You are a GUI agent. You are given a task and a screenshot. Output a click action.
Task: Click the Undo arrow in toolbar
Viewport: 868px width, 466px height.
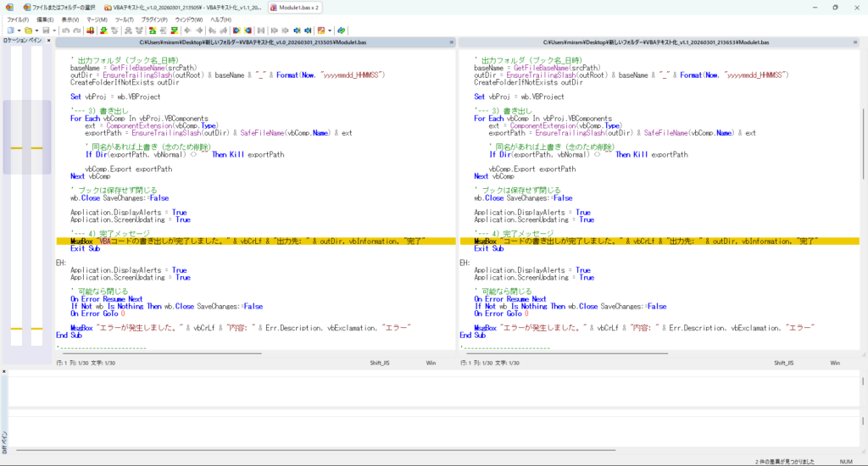(65, 31)
